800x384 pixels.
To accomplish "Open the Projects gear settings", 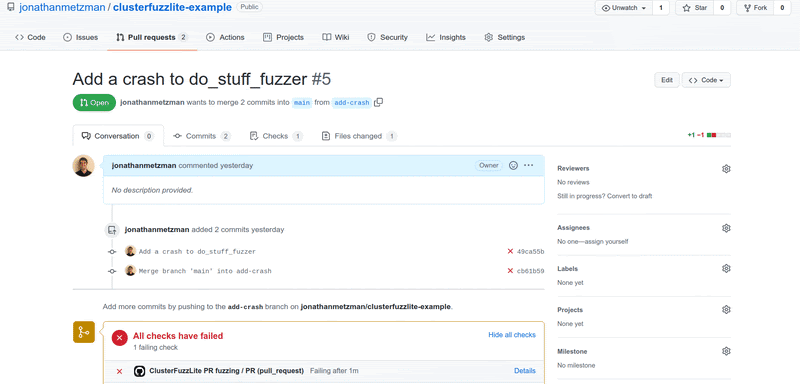I will 726,310.
